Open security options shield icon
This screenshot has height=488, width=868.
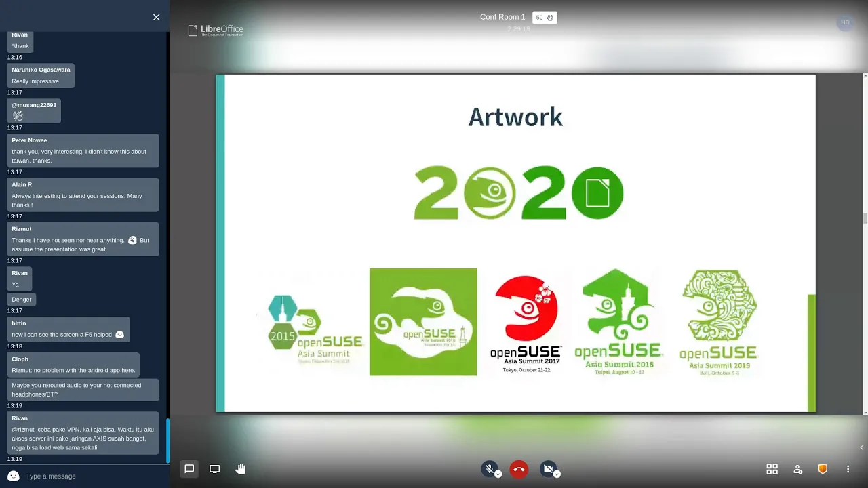(x=823, y=469)
